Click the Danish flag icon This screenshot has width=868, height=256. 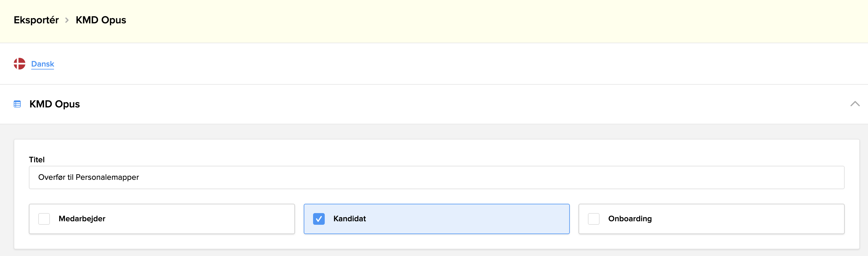click(x=20, y=64)
